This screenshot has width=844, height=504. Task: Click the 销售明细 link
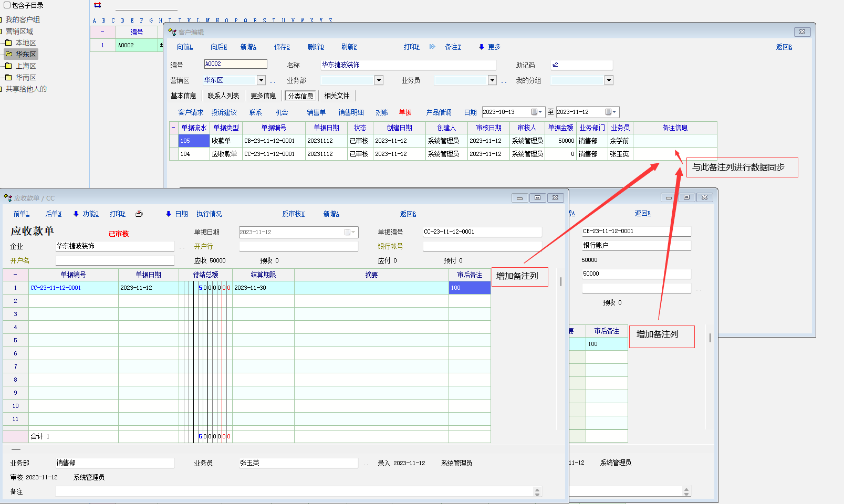tap(351, 112)
